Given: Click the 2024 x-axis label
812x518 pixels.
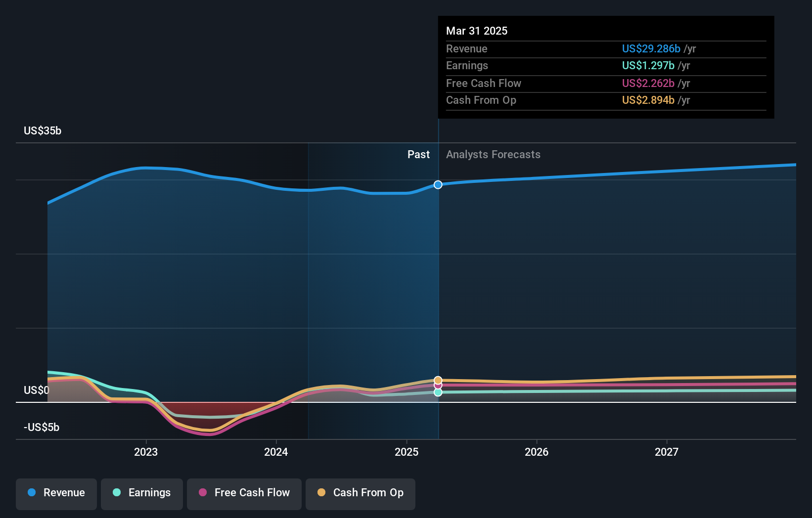Looking at the screenshot, I should click(276, 452).
